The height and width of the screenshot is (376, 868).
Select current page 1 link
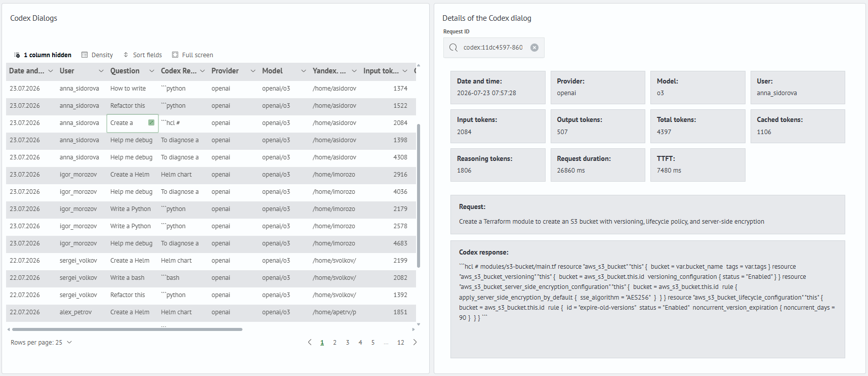point(322,343)
